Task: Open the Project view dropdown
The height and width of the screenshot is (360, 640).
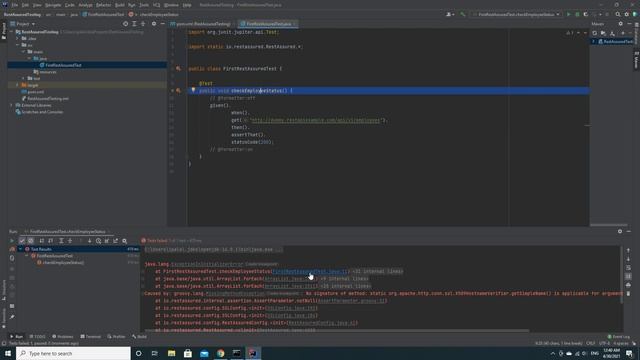Action: coord(23,24)
